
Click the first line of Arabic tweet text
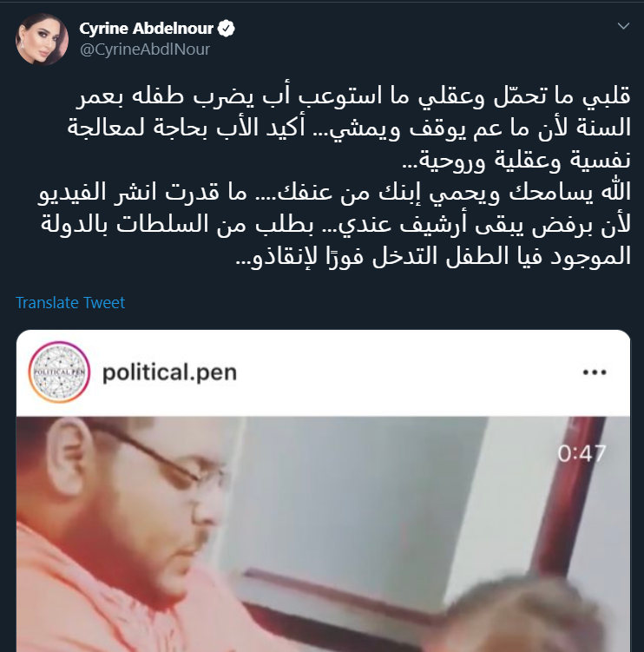(x=353, y=96)
